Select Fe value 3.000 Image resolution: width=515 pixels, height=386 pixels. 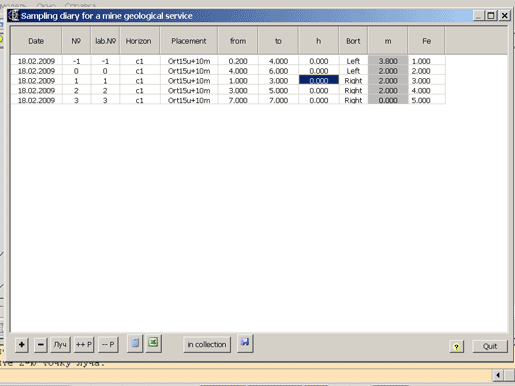427,81
